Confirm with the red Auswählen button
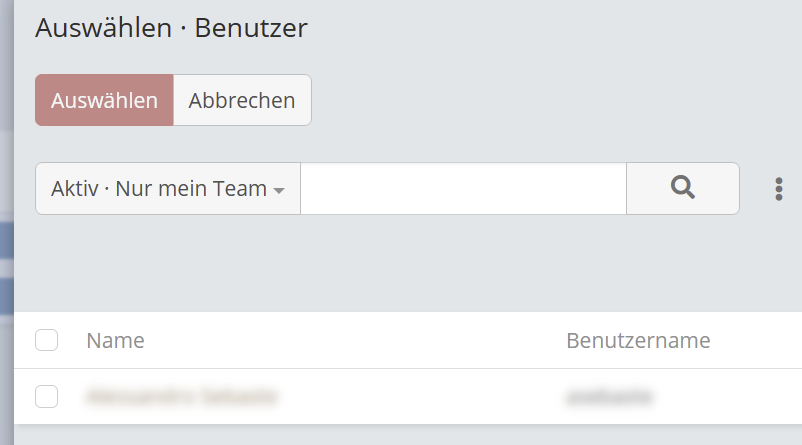802x445 pixels. [x=104, y=100]
